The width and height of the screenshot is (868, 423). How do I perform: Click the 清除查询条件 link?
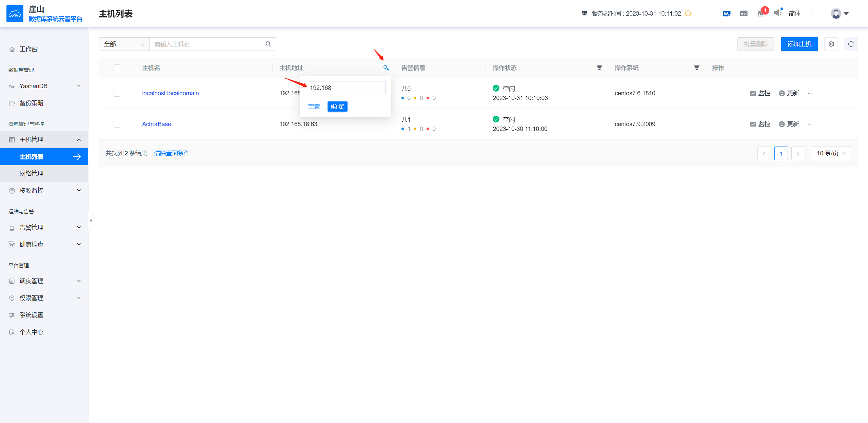(172, 153)
